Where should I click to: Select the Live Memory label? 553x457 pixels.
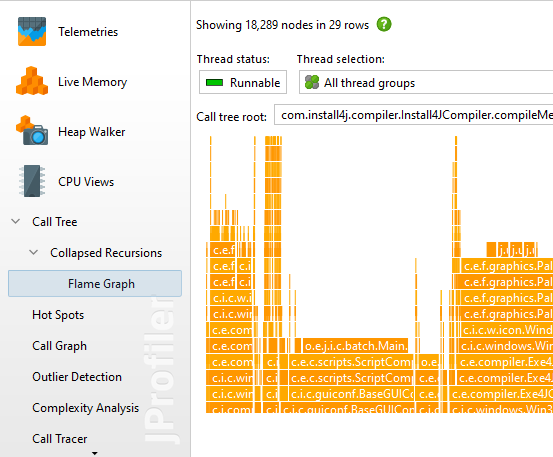point(92,82)
